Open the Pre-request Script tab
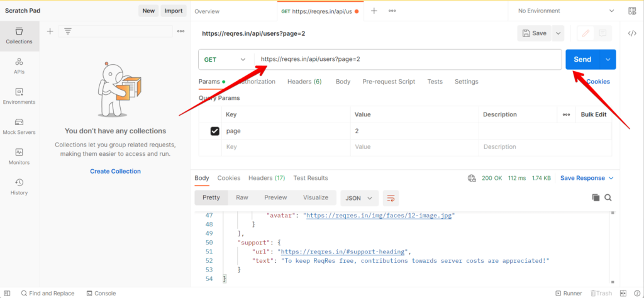Image resolution: width=644 pixels, height=298 pixels. pyautogui.click(x=389, y=82)
